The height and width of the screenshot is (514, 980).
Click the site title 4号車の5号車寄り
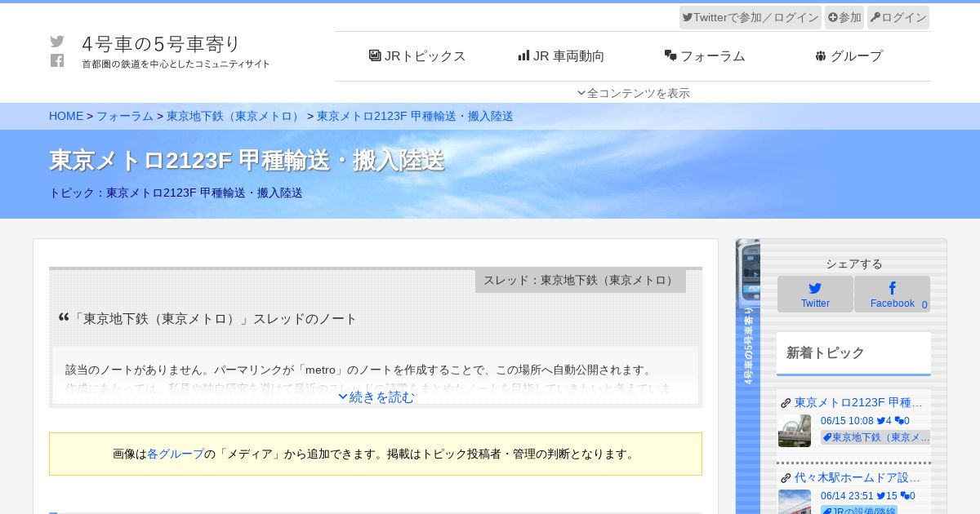click(x=162, y=43)
